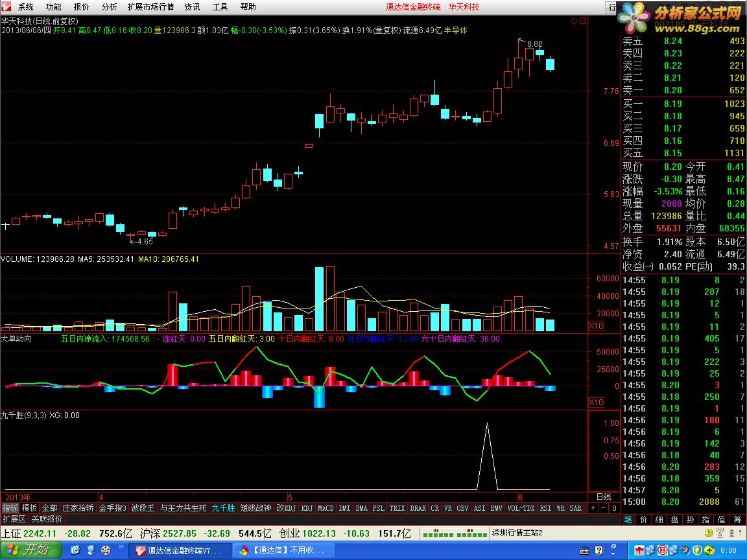Open the 扩展区 tab

[14, 519]
